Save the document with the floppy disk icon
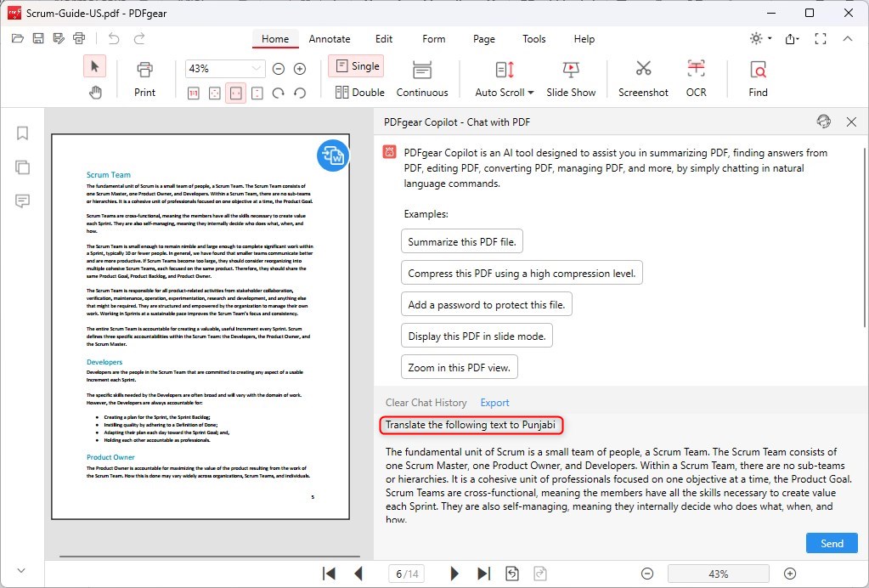Image resolution: width=869 pixels, height=588 pixels. pyautogui.click(x=37, y=38)
